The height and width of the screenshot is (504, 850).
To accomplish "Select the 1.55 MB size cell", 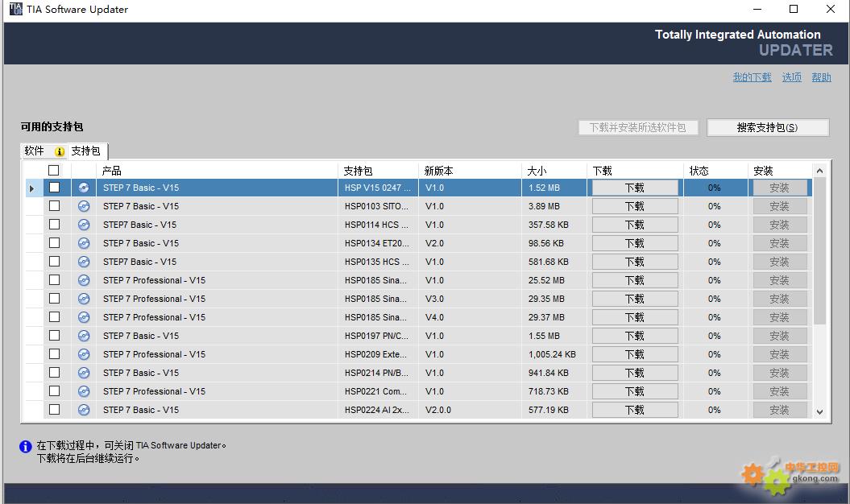I will pos(554,336).
